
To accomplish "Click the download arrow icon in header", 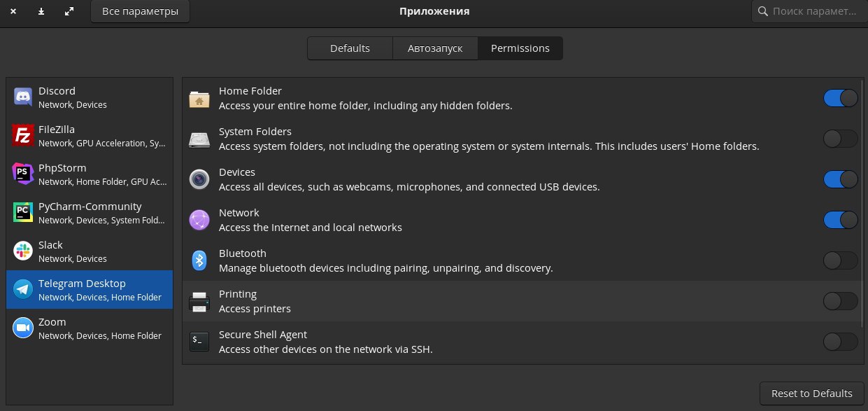I will point(41,12).
